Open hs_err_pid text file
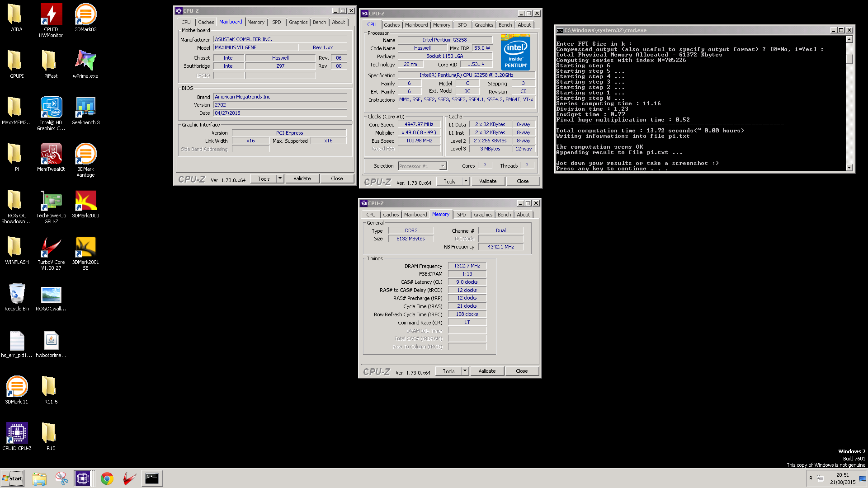The height and width of the screenshot is (488, 868). point(17,344)
